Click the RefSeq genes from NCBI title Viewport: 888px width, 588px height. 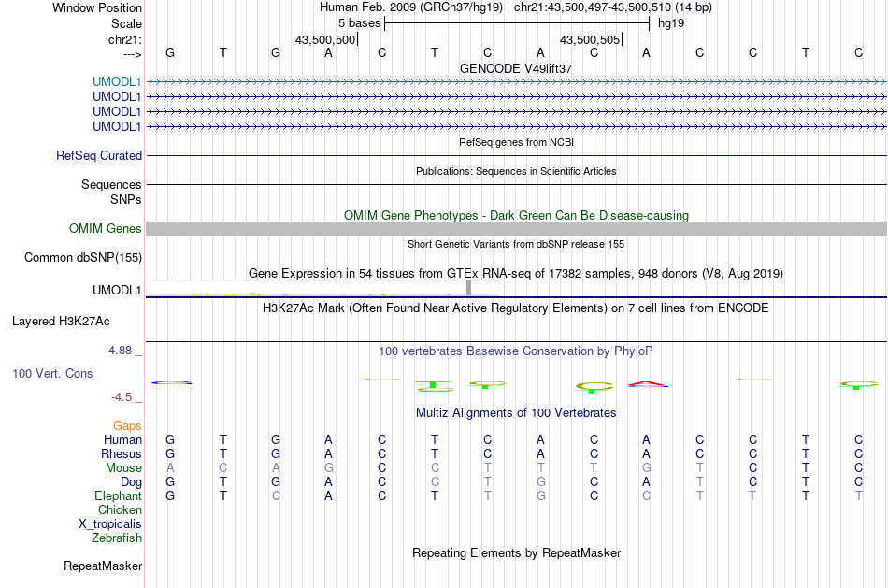point(516,142)
